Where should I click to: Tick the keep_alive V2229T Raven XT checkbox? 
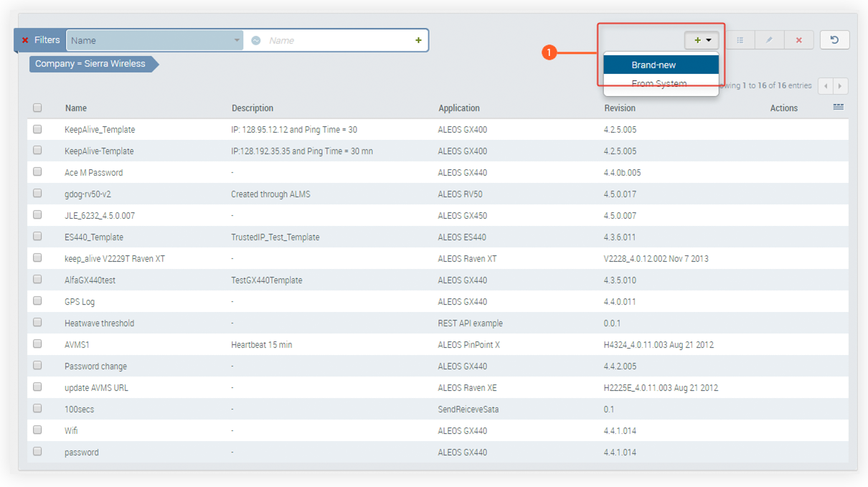pyautogui.click(x=37, y=258)
